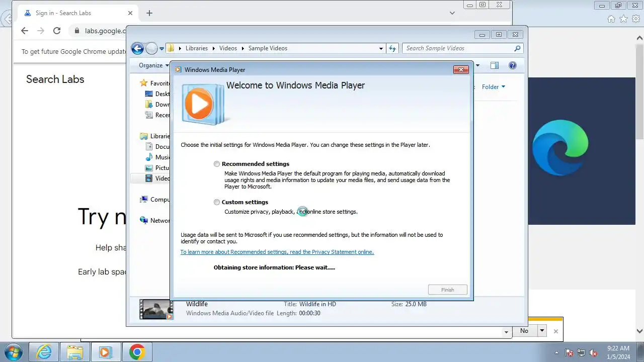Dismiss the Internet Explorer notification bar
The height and width of the screenshot is (362, 644).
coord(556,331)
